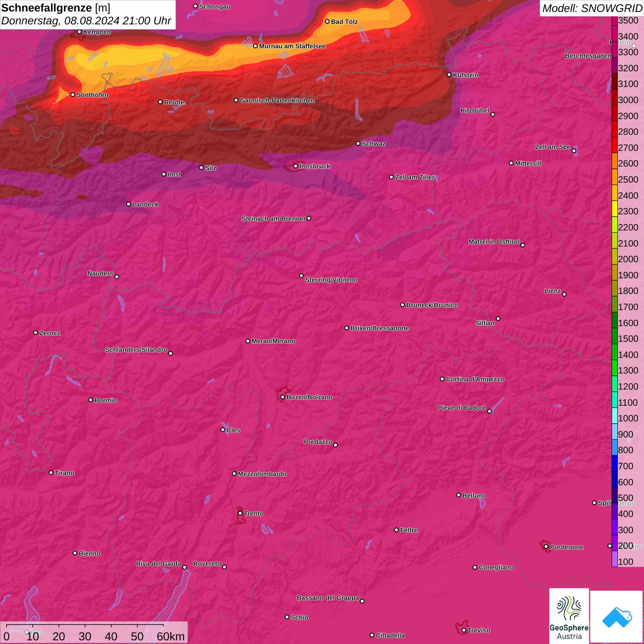Viewport: 644px width, 644px height.
Task: Select the 100 m violet legend swatch
Action: click(x=615, y=559)
